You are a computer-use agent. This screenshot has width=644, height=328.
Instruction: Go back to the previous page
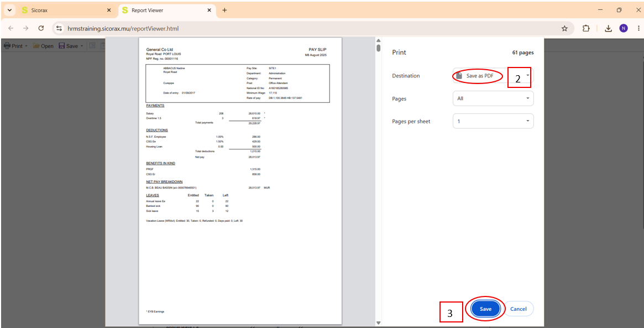(11, 28)
